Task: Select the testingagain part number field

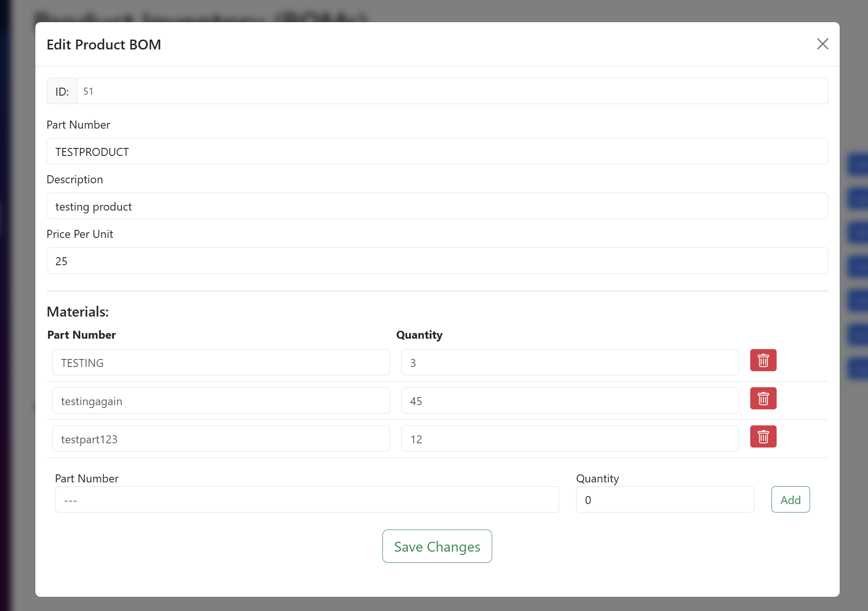Action: tap(221, 400)
